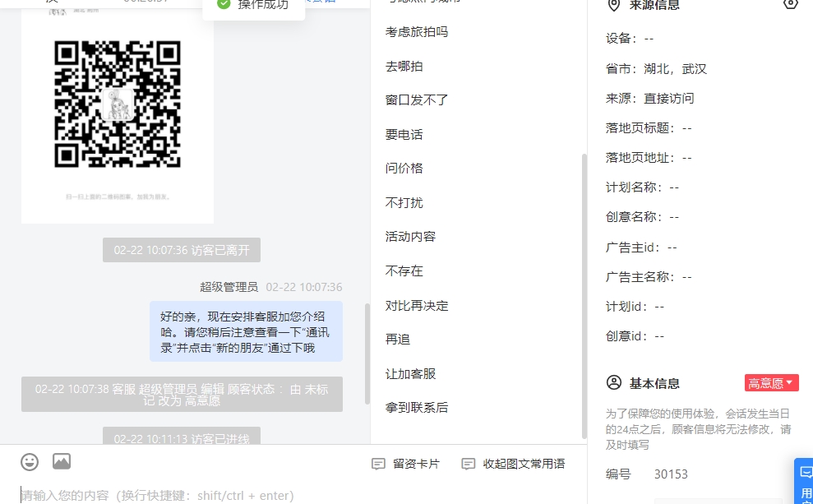The image size is (813, 504).
Task: Choose the 活动内容 phrase
Action: pos(411,237)
